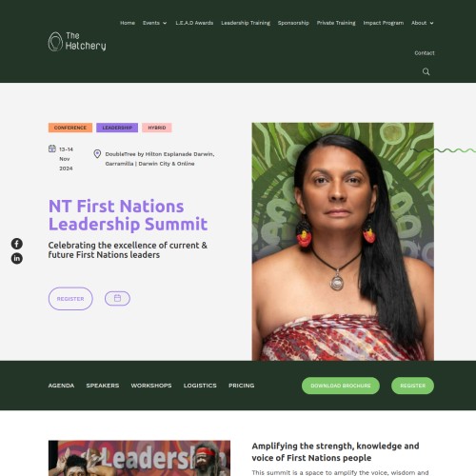Open L.E.A.D Awards menu item
This screenshot has width=476, height=476.
[194, 23]
